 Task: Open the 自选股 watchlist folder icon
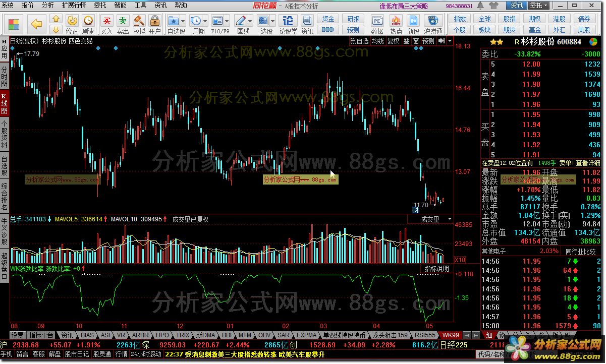pyautogui.click(x=173, y=20)
